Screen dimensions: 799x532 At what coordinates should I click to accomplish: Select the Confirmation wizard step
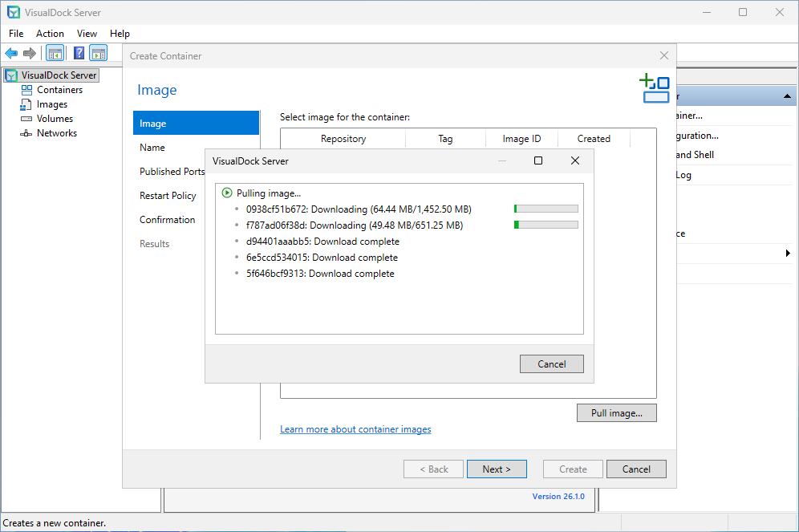167,220
